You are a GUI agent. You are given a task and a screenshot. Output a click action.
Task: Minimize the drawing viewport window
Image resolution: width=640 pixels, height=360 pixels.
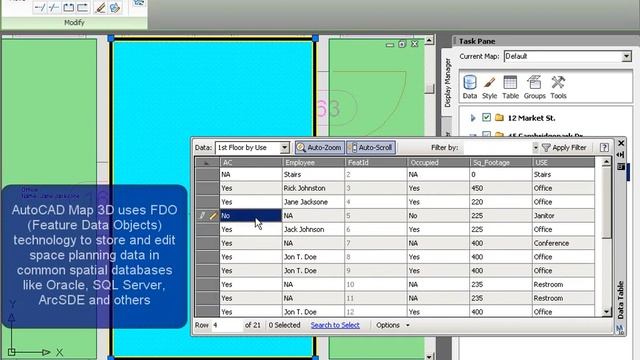[x=390, y=44]
